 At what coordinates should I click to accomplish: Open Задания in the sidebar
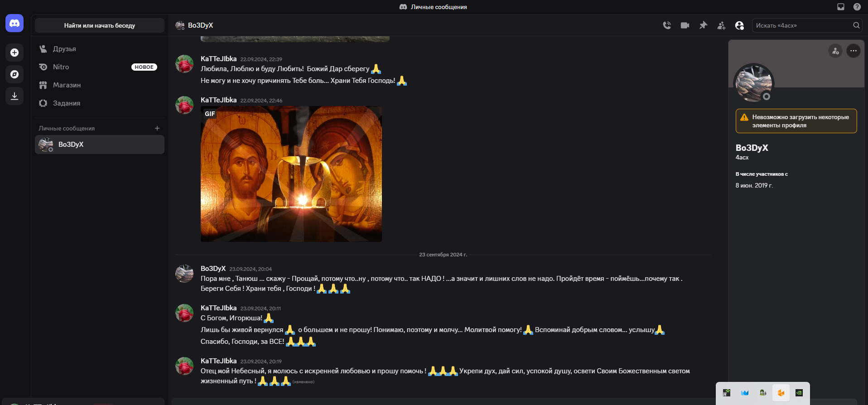[x=100, y=103]
